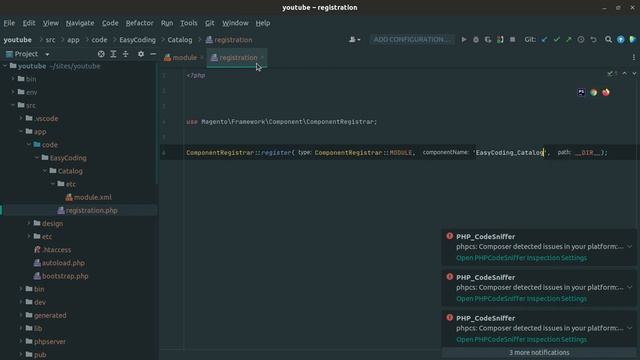The width and height of the screenshot is (640, 360).
Task: Open file in Chrome browser icon
Action: click(x=593, y=93)
